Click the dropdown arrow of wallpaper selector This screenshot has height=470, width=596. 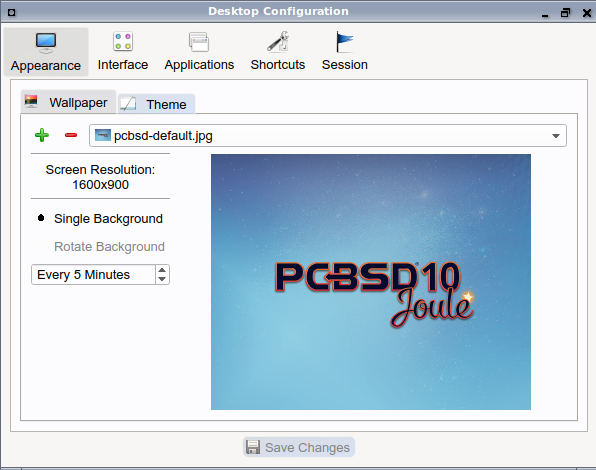point(556,136)
